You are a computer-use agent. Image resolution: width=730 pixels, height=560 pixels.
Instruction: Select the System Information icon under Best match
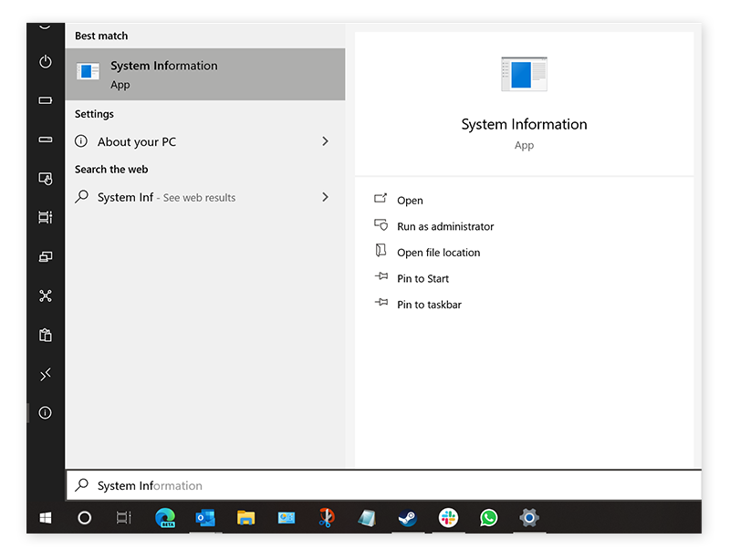88,71
